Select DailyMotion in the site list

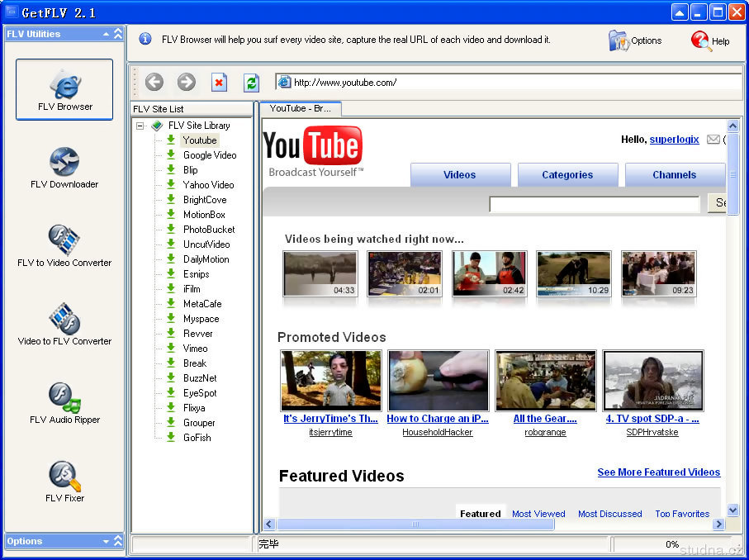[x=206, y=259]
